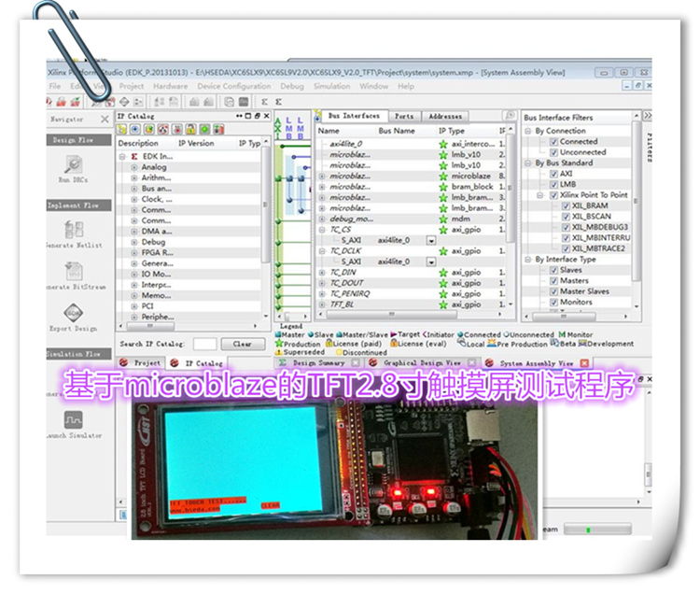Screen dimensions: 700x594
Task: Toggle the Xilinx Point To Point checkbox
Action: coord(553,195)
